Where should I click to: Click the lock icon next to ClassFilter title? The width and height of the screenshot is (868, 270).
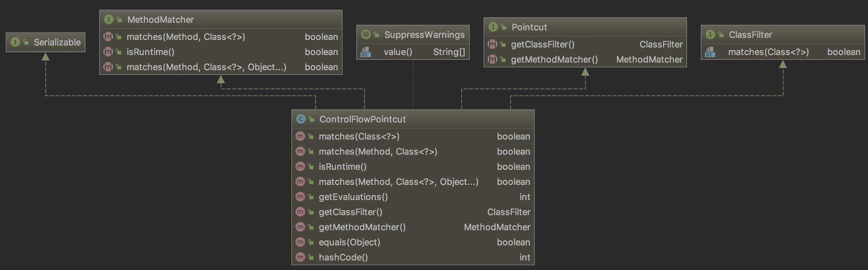(721, 35)
